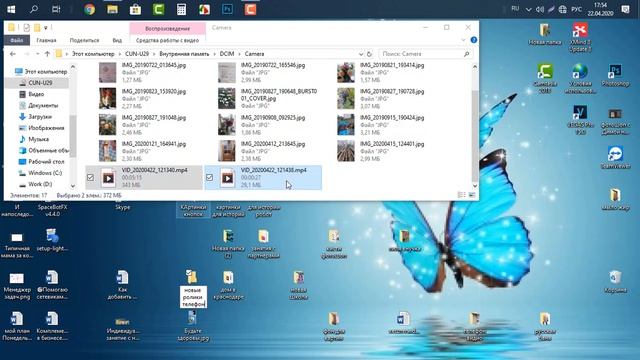The image size is (640, 360).
Task: Click the Windows Start button
Action: click(11, 9)
